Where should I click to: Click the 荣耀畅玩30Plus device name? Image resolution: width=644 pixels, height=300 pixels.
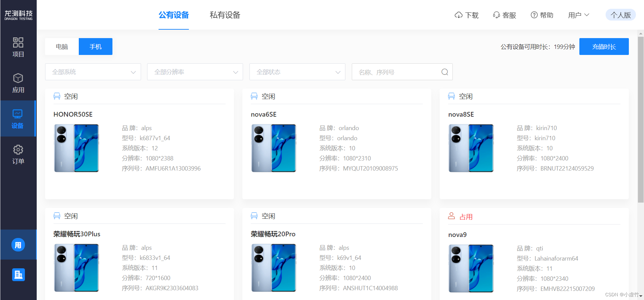tap(77, 234)
